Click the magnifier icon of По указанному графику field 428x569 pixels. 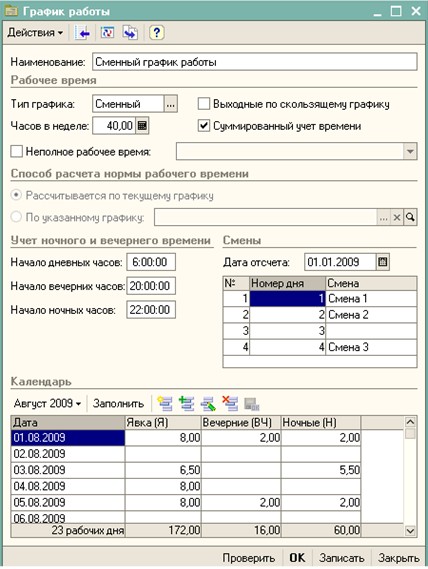tap(410, 217)
